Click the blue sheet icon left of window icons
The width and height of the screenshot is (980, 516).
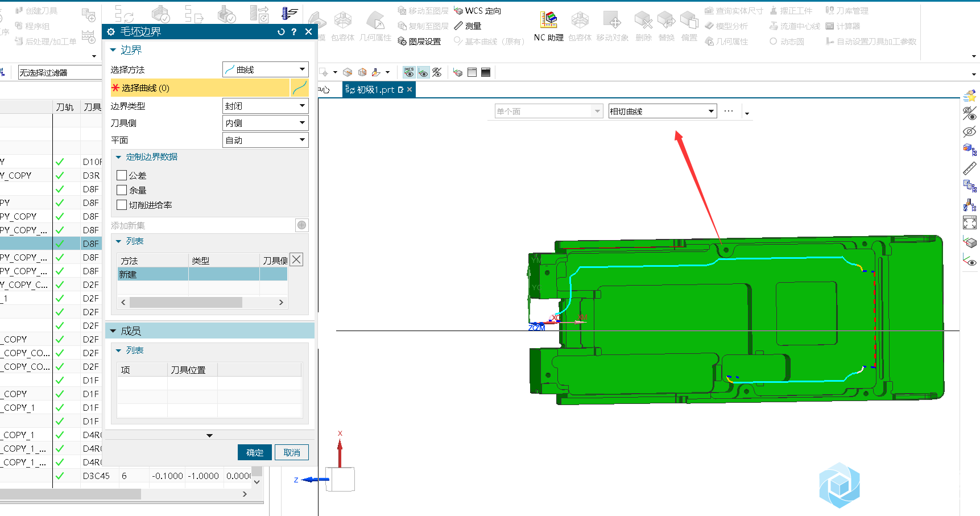click(458, 72)
